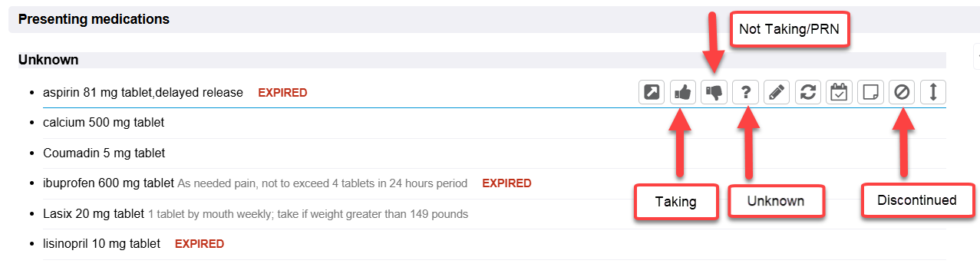
Task: Select lisinopril 10 mg tablet row
Action: coord(494,244)
